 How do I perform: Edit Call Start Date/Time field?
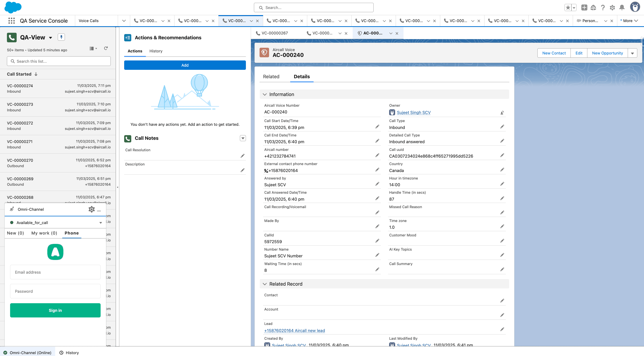[x=377, y=127]
